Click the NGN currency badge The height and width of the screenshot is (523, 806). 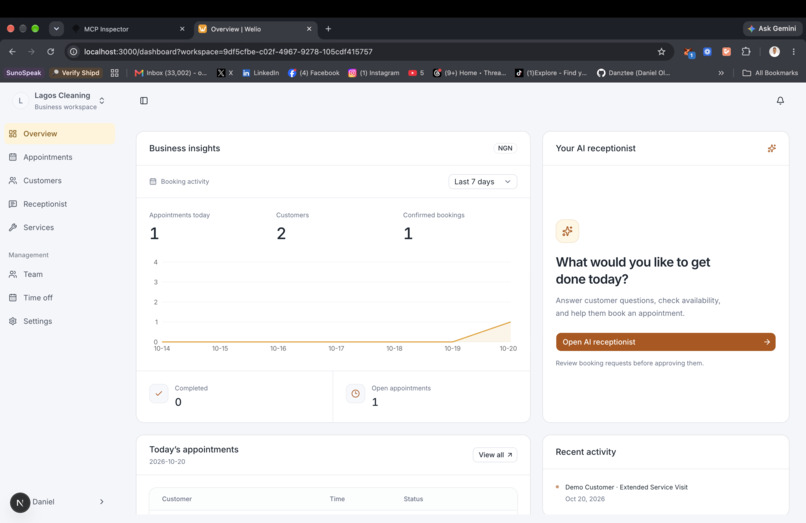pyautogui.click(x=505, y=149)
